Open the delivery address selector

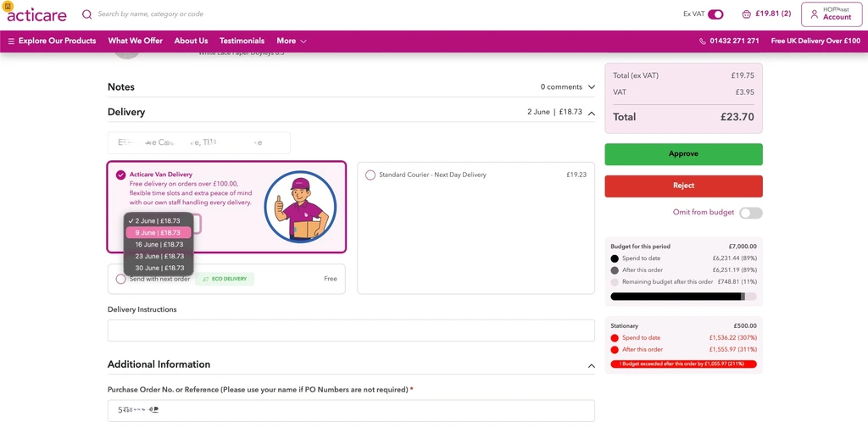(x=198, y=143)
